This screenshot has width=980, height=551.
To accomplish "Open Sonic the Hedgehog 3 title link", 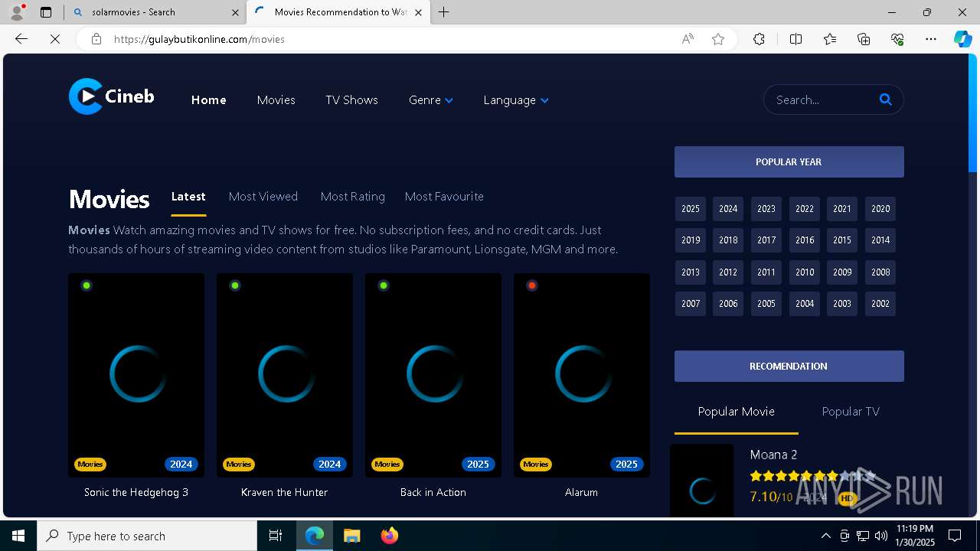I will [x=136, y=492].
